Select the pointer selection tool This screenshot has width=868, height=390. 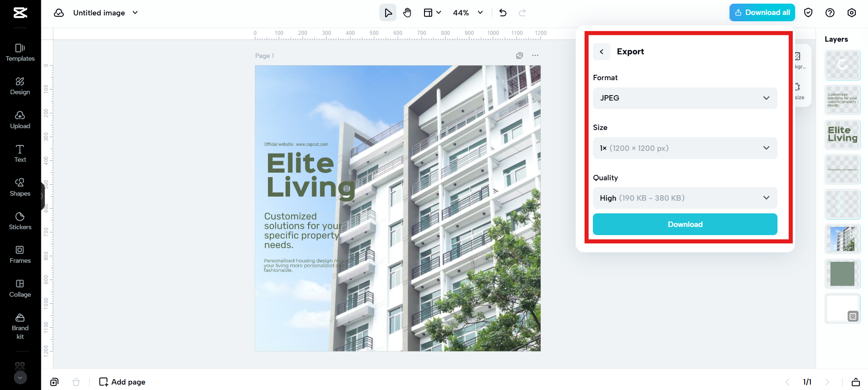tap(388, 13)
